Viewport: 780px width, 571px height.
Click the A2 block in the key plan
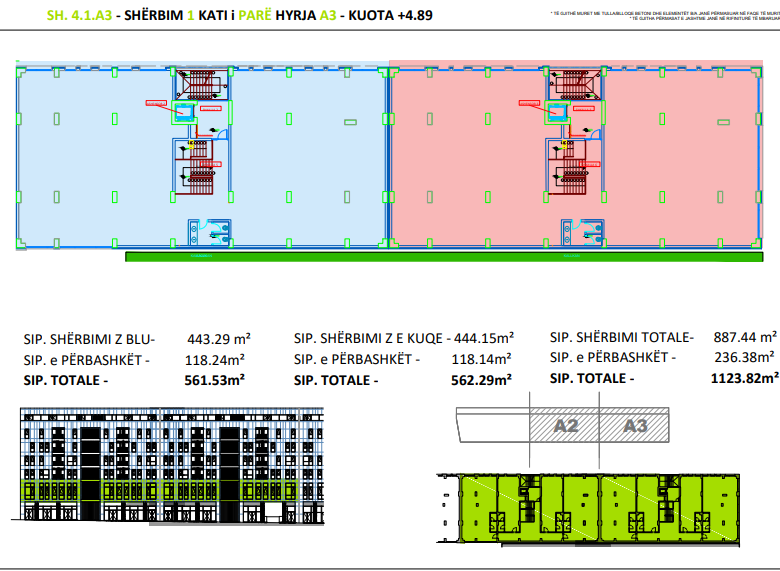567,426
